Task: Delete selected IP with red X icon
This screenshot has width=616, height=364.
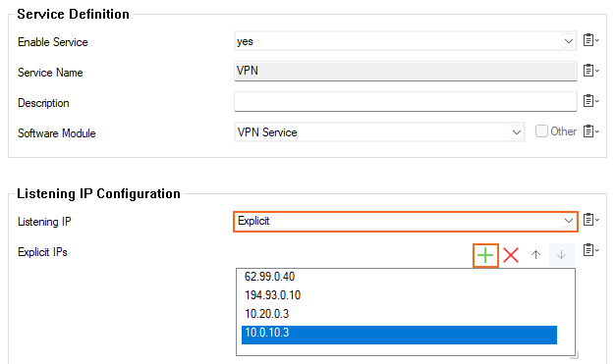Action: click(511, 255)
